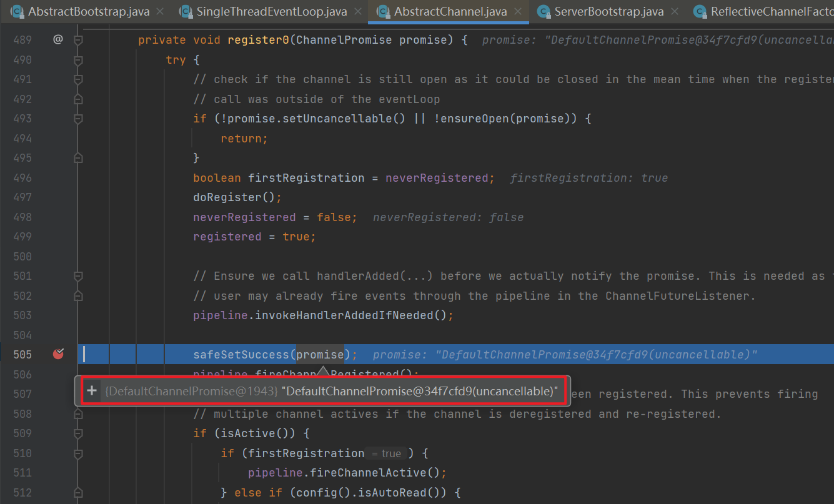Viewport: 834px width, 504px height.
Task: Collapse the register0 method at line 489
Action: [78, 40]
